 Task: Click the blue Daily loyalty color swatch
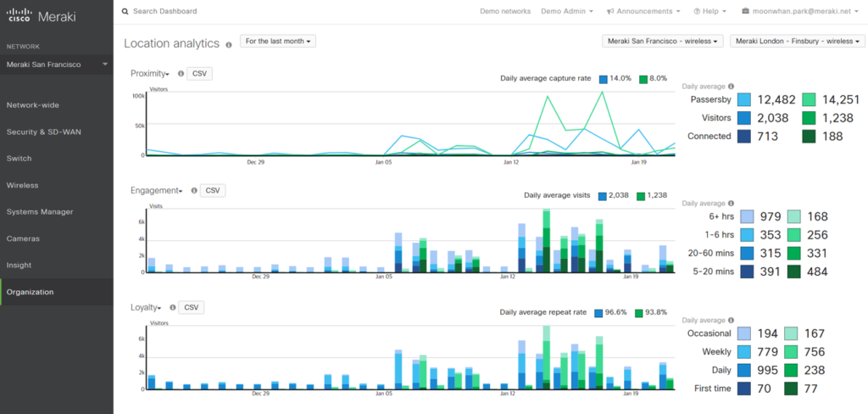click(747, 370)
